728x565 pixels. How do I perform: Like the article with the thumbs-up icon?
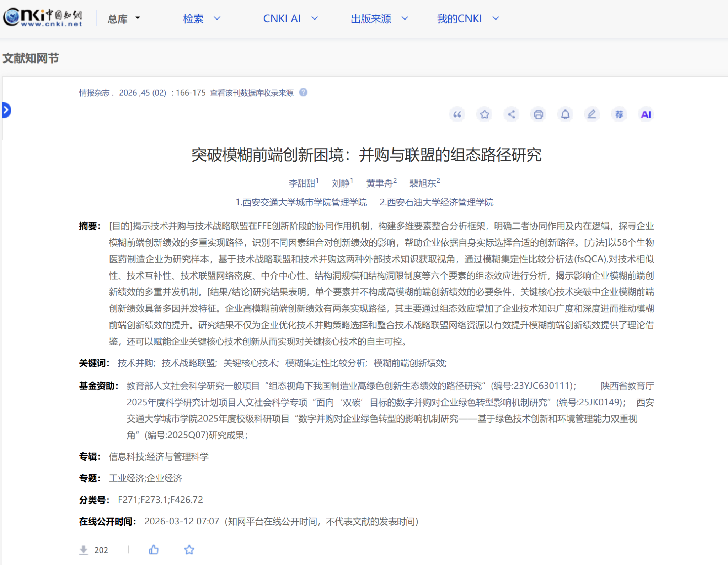(154, 549)
